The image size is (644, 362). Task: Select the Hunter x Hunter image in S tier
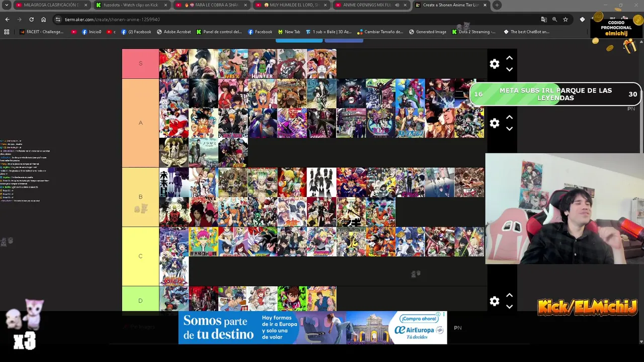(x=262, y=64)
